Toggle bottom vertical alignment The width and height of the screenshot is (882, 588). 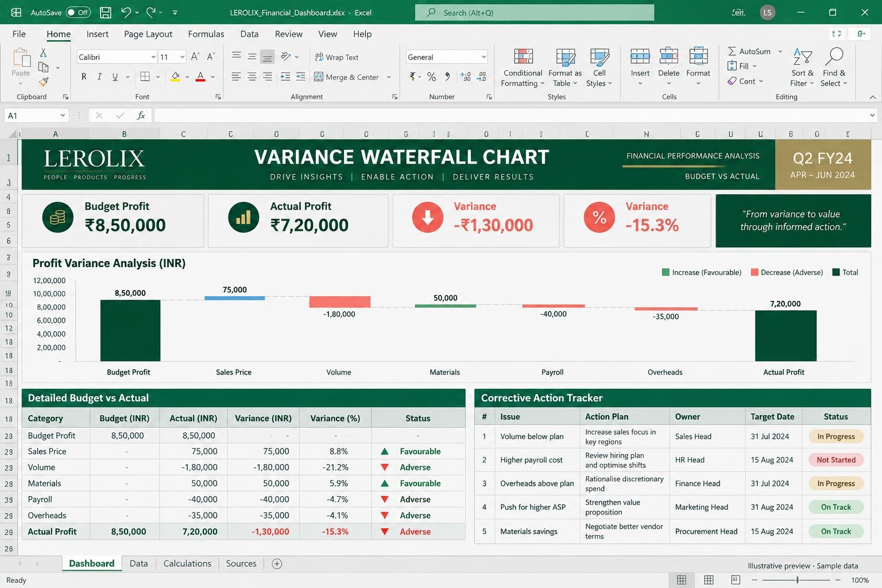click(x=267, y=56)
